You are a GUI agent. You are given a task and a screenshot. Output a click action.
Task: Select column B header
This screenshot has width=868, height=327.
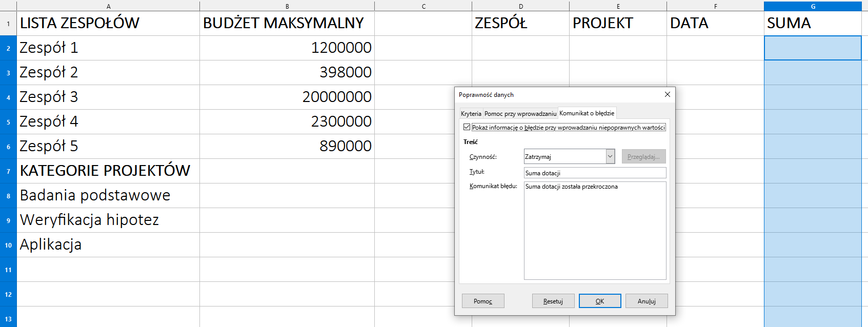(x=287, y=6)
